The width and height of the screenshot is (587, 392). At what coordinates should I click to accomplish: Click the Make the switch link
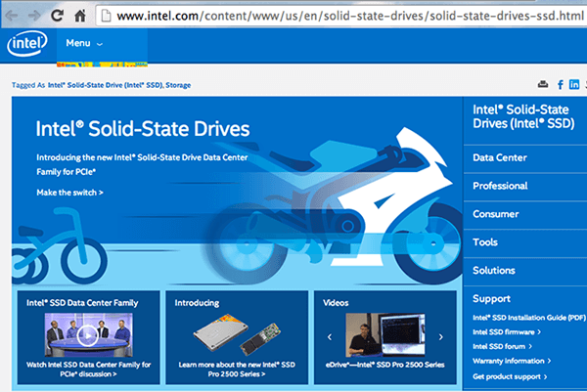click(69, 193)
